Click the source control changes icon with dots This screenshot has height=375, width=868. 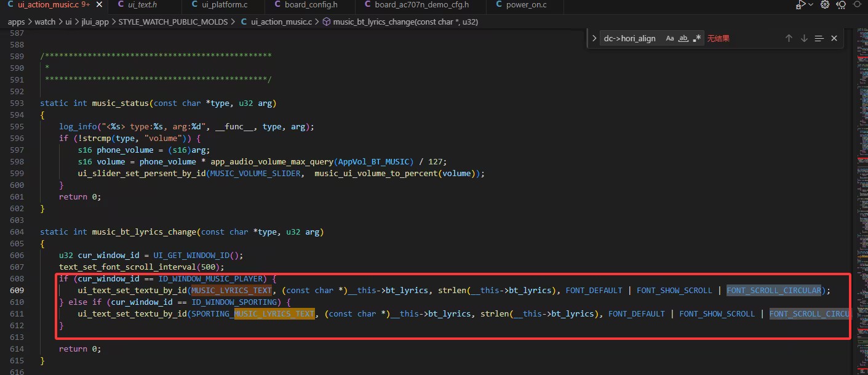[x=840, y=5]
